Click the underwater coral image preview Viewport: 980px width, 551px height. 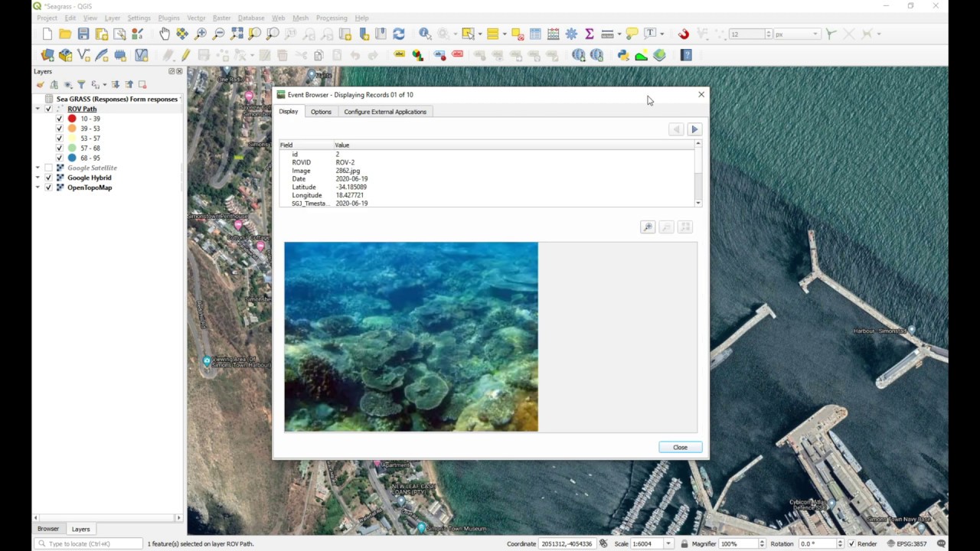411,337
